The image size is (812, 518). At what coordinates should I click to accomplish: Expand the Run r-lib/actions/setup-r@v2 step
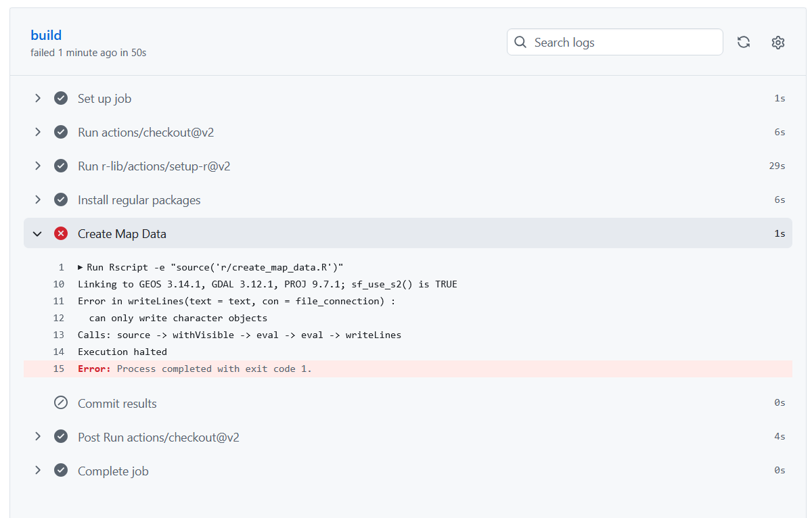pos(38,166)
